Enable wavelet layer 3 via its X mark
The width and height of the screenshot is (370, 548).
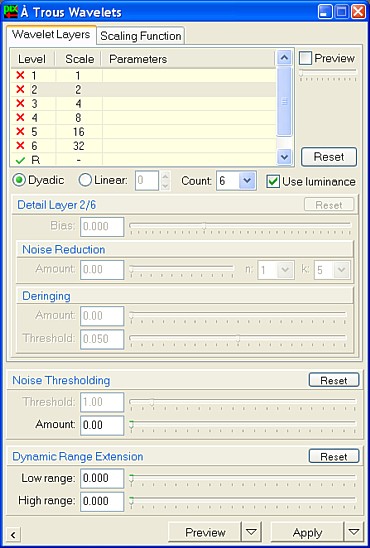(21, 103)
